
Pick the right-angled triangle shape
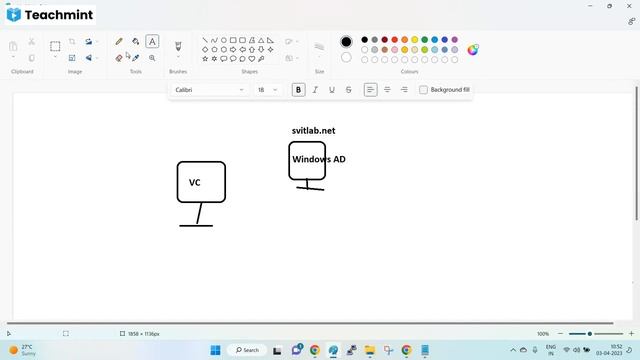(x=270, y=40)
